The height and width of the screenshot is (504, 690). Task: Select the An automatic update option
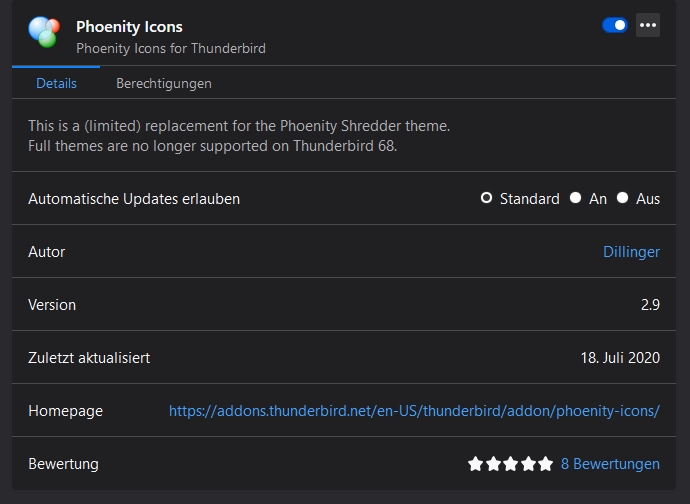(576, 198)
